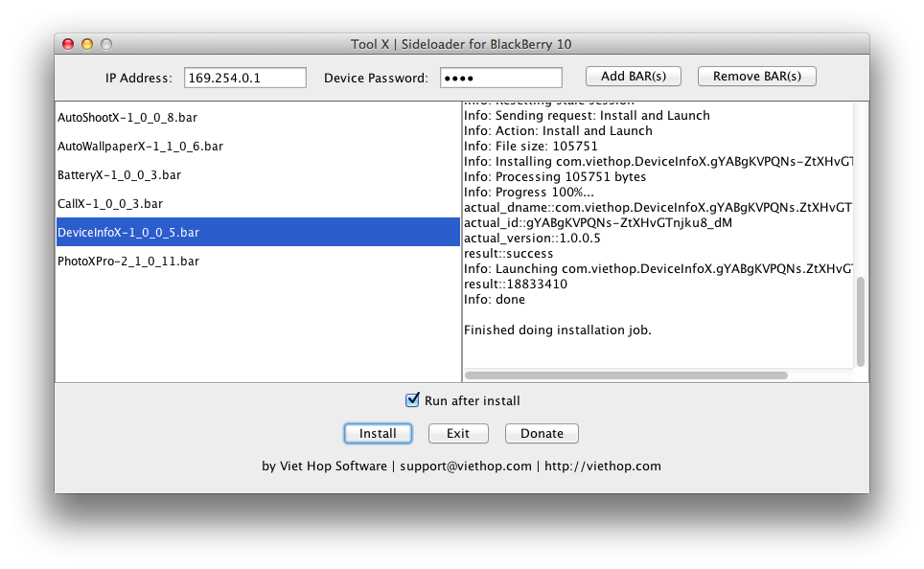
Task: Focus the Device Password field
Action: (501, 78)
